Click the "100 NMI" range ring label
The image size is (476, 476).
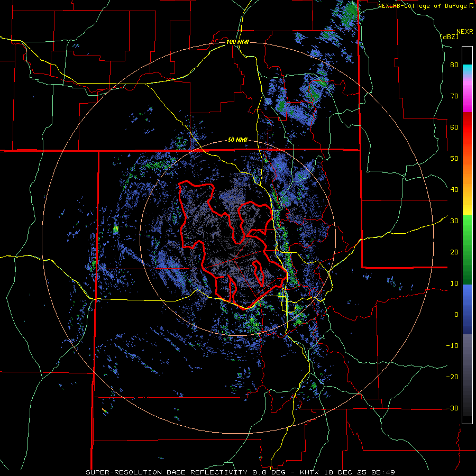pos(237,42)
